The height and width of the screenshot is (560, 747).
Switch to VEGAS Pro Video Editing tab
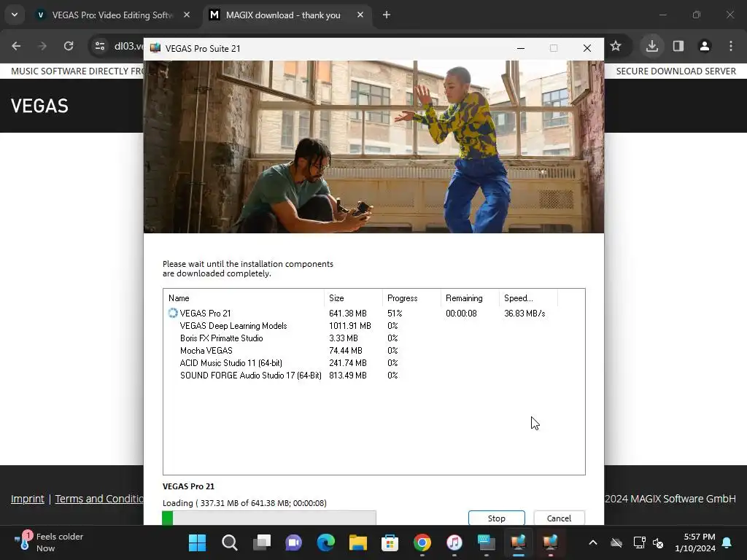click(112, 15)
